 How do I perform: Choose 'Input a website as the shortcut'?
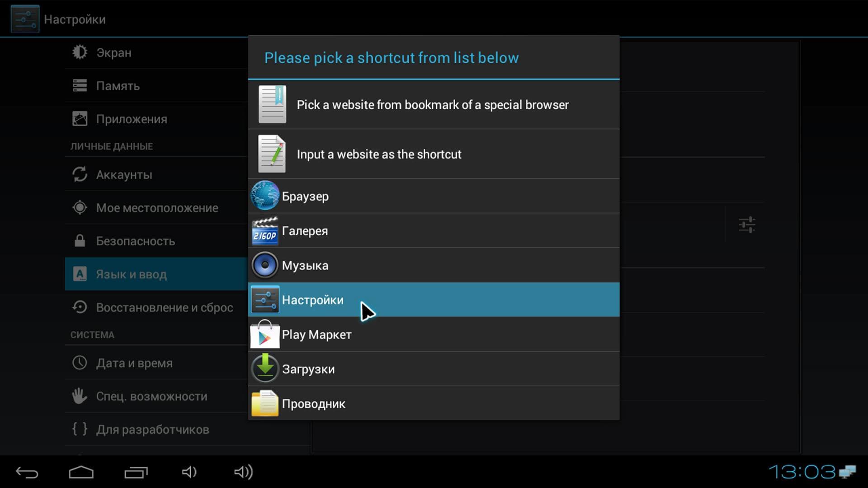tap(379, 155)
